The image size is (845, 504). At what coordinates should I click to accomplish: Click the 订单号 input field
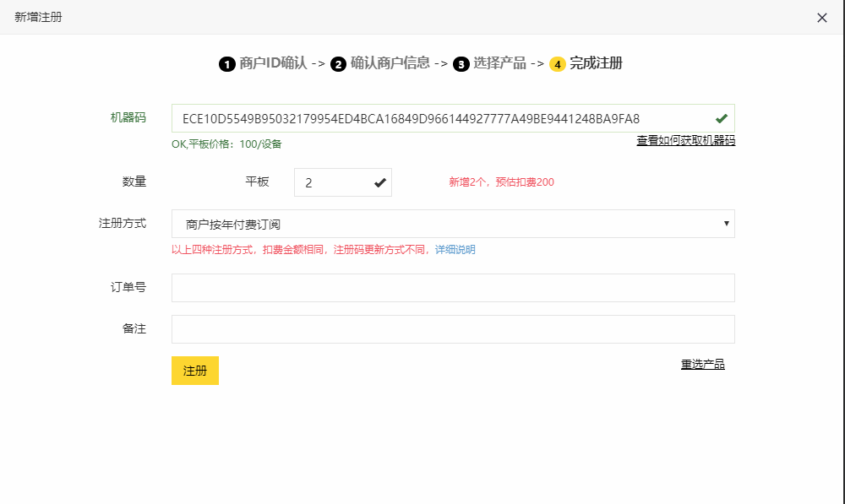(x=453, y=288)
